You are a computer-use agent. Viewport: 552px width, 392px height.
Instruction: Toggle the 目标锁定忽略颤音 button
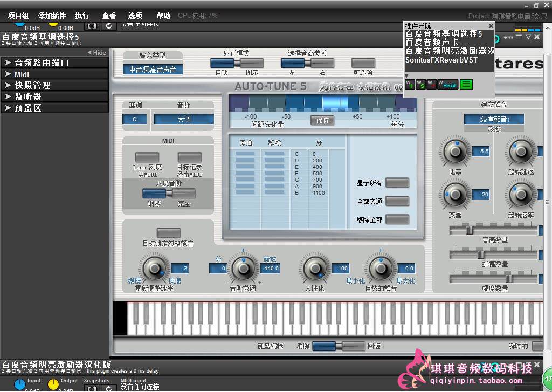[x=168, y=233]
